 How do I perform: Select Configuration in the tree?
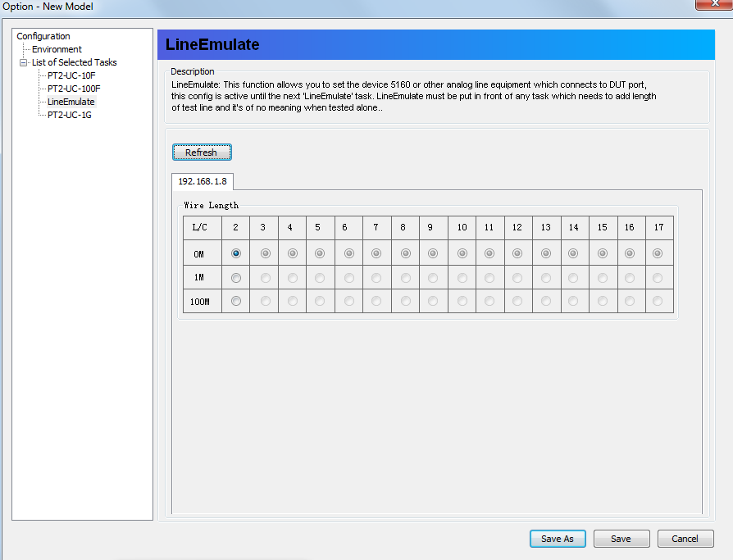43,36
